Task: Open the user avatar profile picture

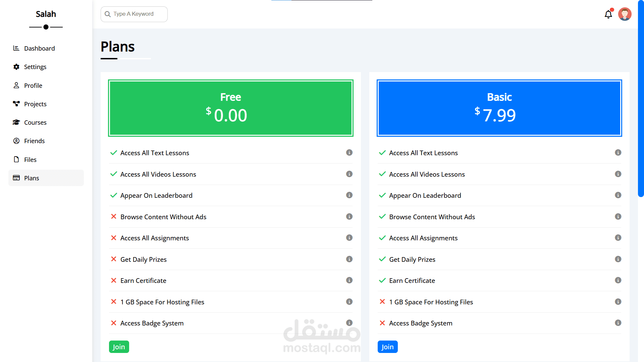Action: tap(625, 14)
